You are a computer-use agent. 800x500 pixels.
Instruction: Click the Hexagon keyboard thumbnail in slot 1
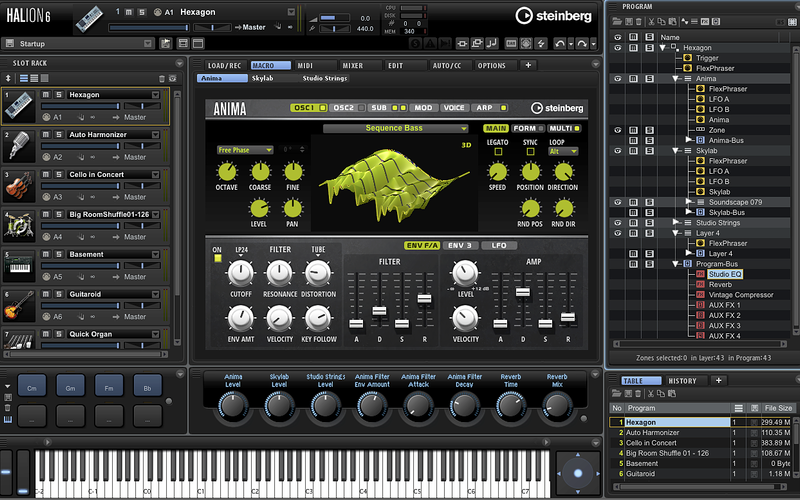pyautogui.click(x=19, y=106)
